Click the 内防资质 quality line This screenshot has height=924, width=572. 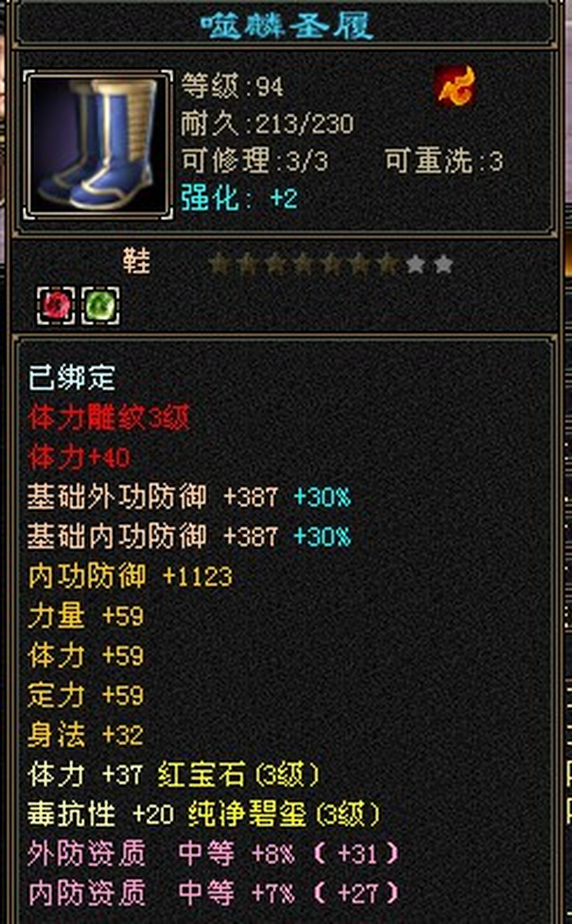coord(213,893)
